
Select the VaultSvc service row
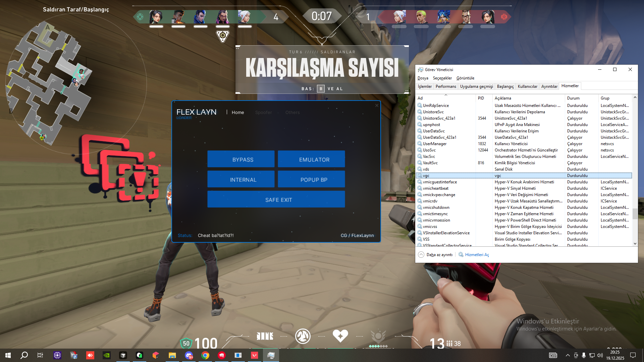[524, 163]
